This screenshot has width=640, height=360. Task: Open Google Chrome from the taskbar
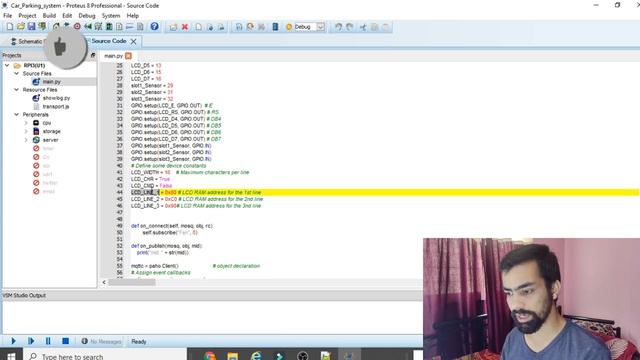(x=210, y=356)
